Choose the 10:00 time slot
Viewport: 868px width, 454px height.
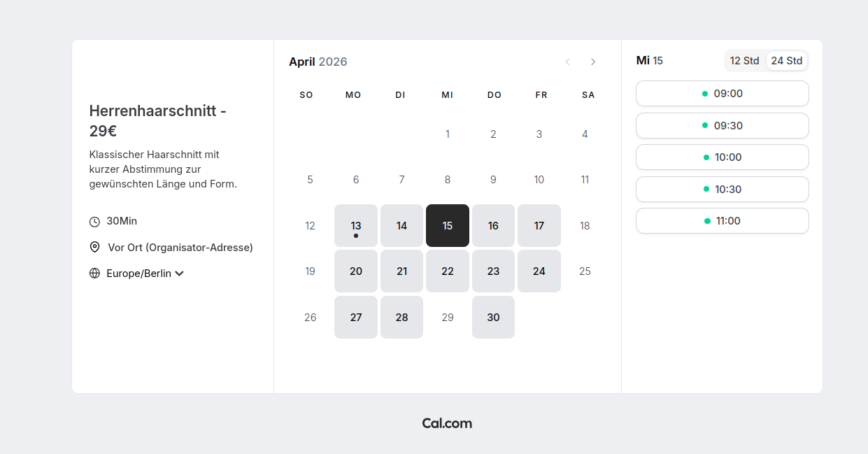pyautogui.click(x=722, y=157)
